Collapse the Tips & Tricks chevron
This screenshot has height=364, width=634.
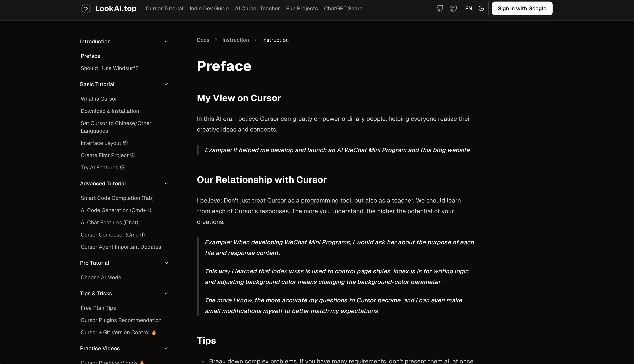coord(166,294)
